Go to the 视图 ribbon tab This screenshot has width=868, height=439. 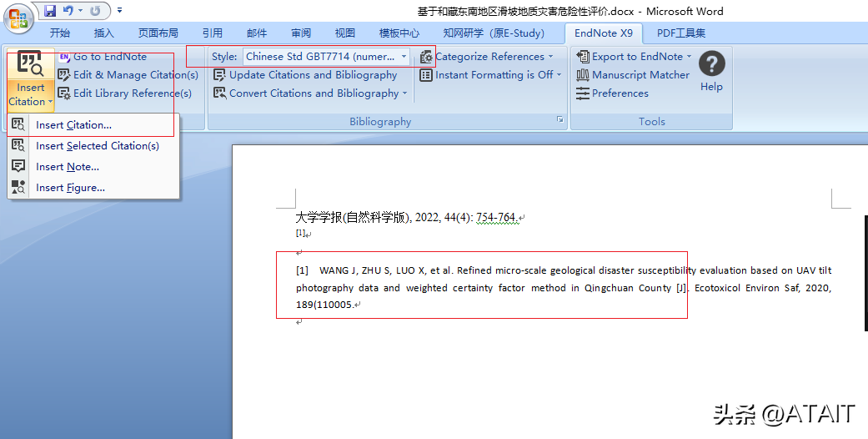[x=345, y=33]
